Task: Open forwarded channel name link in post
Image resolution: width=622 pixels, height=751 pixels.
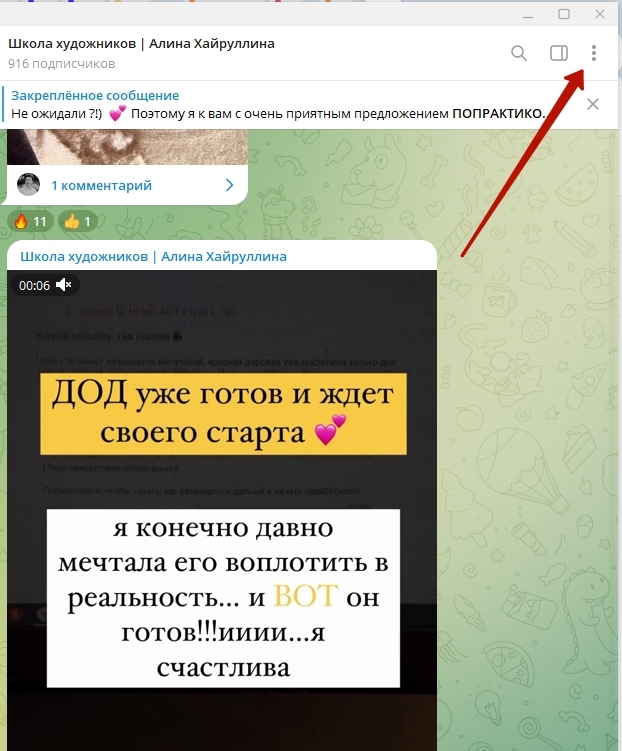Action: pos(153,256)
